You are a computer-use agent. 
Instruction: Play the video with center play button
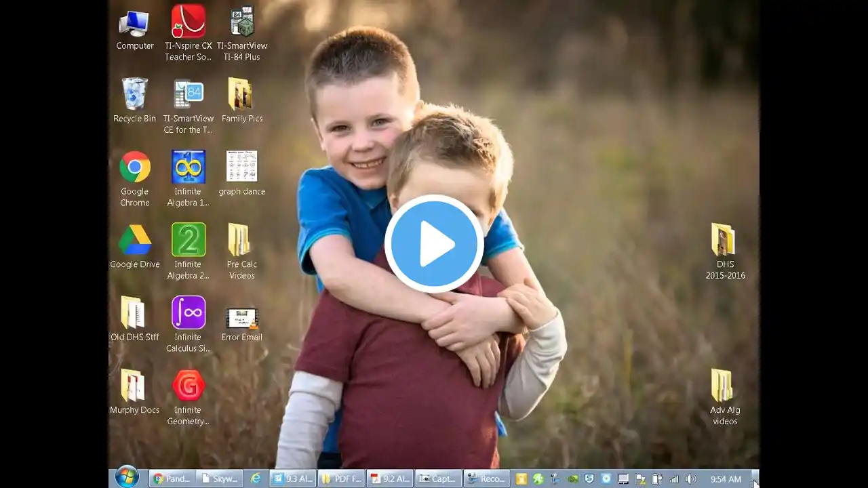point(434,244)
